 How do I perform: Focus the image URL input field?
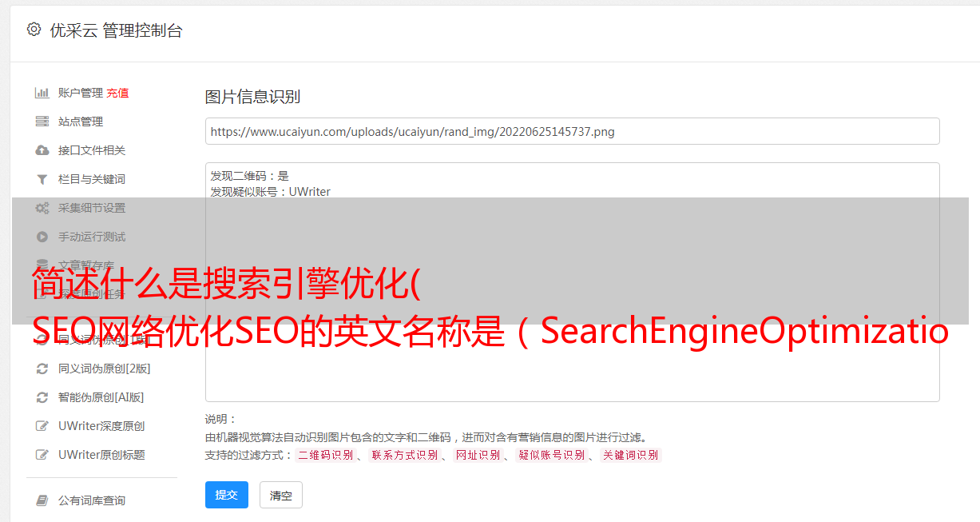[572, 131]
